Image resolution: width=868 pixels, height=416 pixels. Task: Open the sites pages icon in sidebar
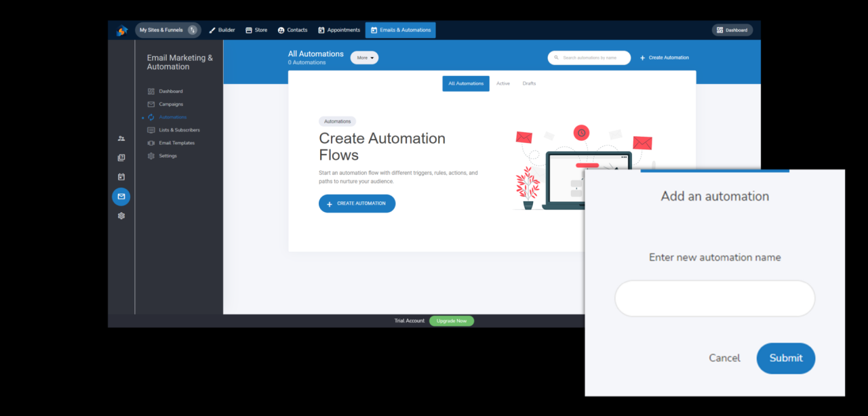pos(121,157)
